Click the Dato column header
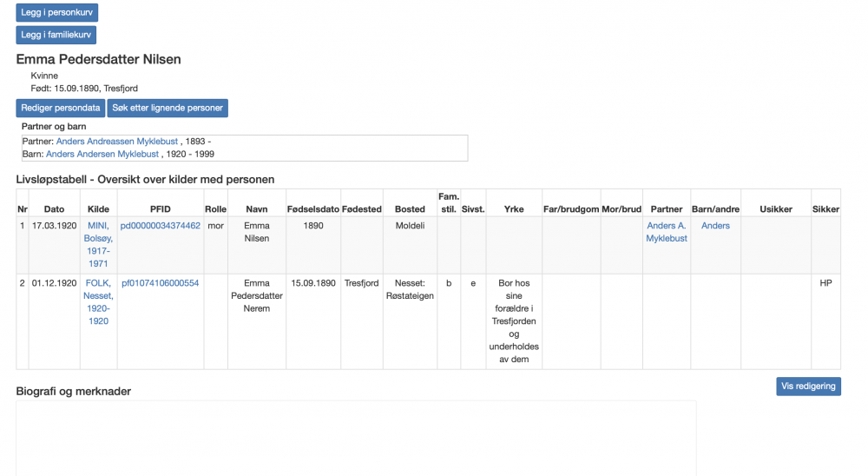 point(54,209)
